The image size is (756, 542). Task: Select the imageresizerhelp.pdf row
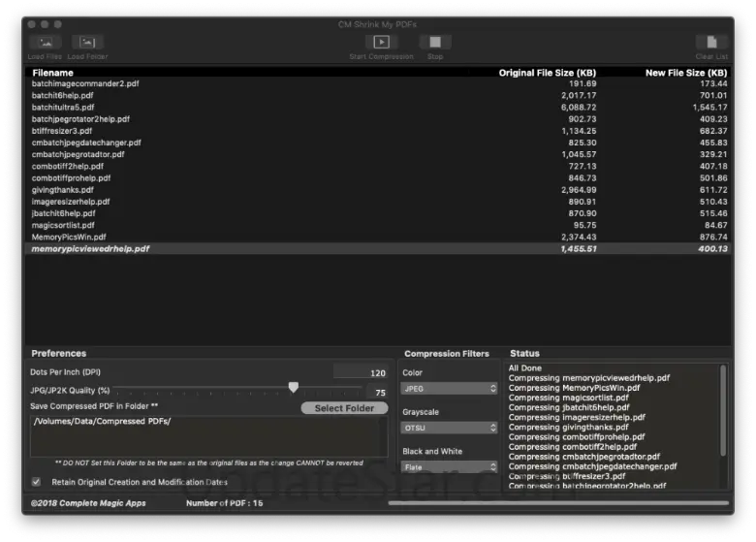point(378,202)
